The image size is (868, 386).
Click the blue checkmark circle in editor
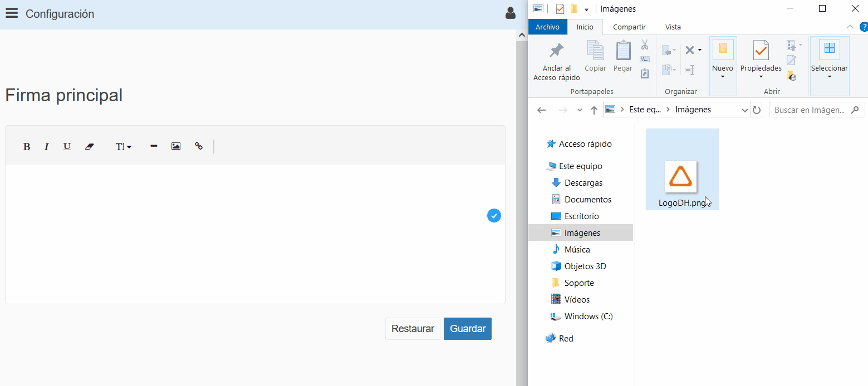[x=494, y=216]
